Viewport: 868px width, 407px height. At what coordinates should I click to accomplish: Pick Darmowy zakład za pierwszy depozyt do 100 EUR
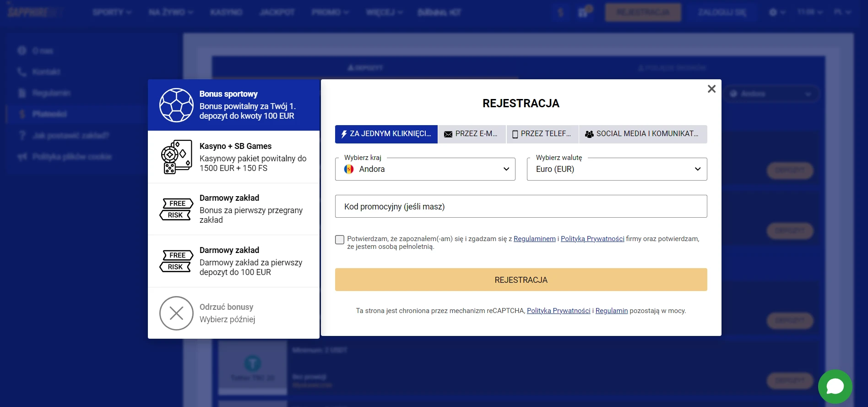pyautogui.click(x=233, y=261)
